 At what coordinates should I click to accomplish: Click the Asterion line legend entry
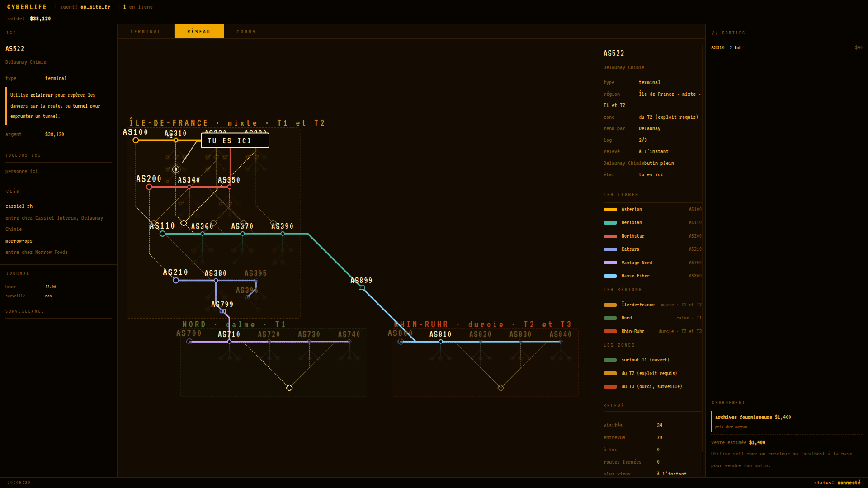pos(652,210)
